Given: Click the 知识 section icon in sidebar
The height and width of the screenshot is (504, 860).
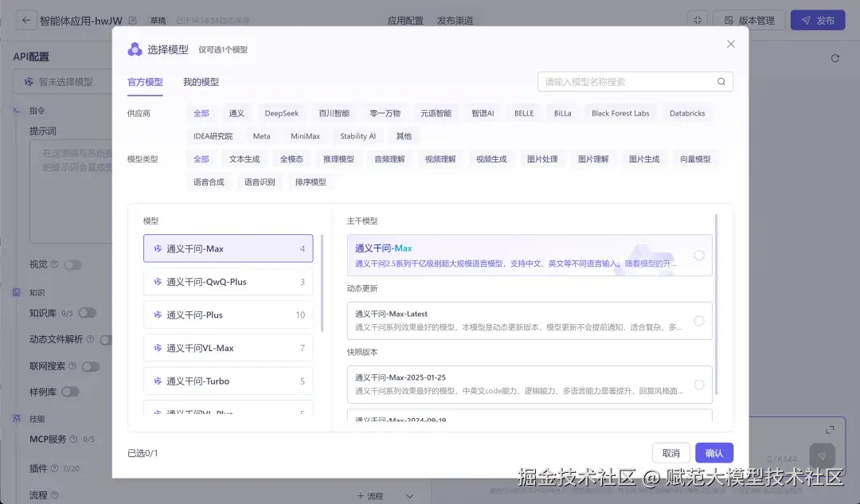Looking at the screenshot, I should [x=15, y=291].
